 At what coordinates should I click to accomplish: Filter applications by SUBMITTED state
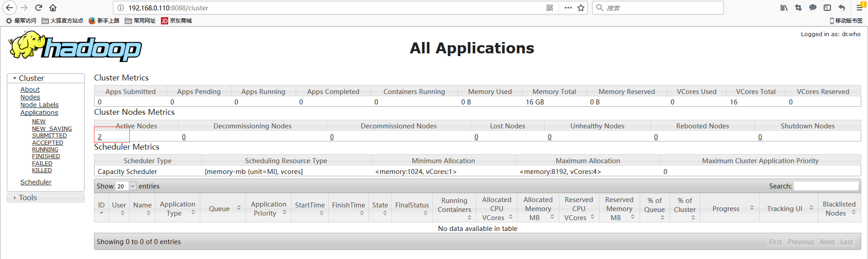49,136
